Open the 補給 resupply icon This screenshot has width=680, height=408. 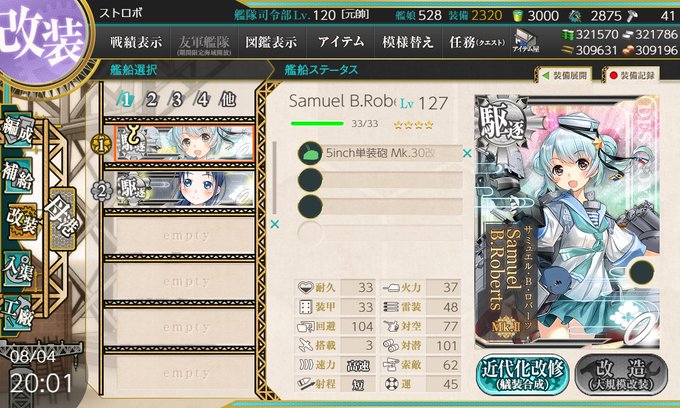click(x=18, y=176)
